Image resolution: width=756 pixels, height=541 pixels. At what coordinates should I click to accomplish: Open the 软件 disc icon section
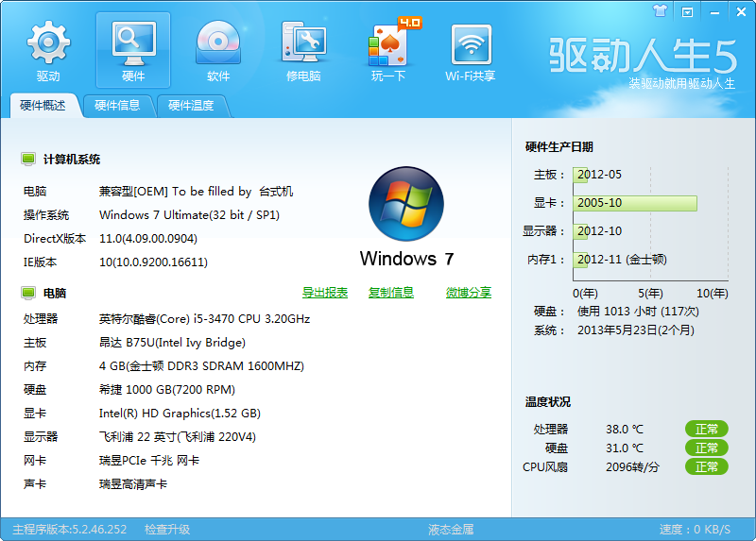[218, 51]
